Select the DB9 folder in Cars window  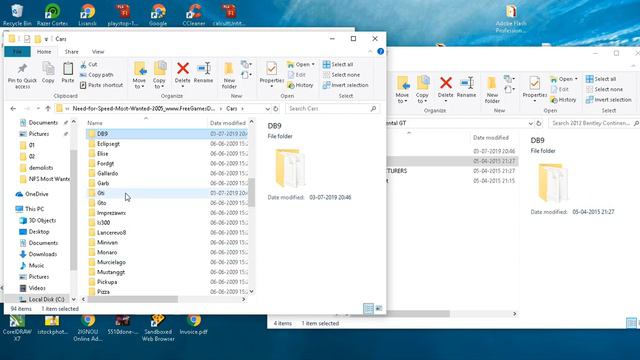(167, 133)
